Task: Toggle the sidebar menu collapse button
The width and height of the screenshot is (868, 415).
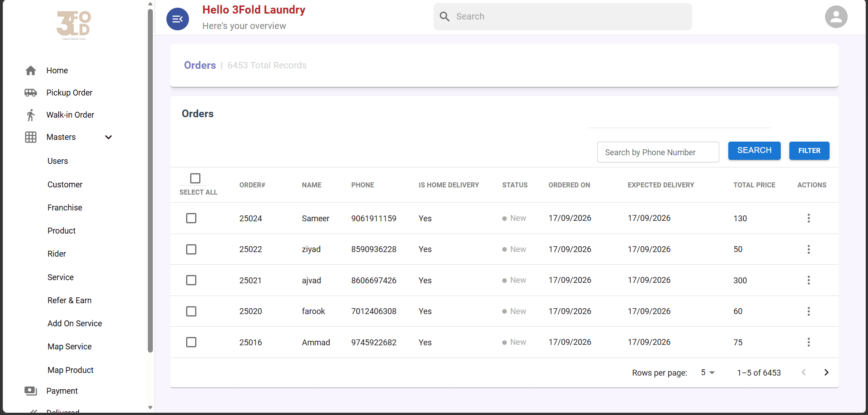Action: point(178,19)
